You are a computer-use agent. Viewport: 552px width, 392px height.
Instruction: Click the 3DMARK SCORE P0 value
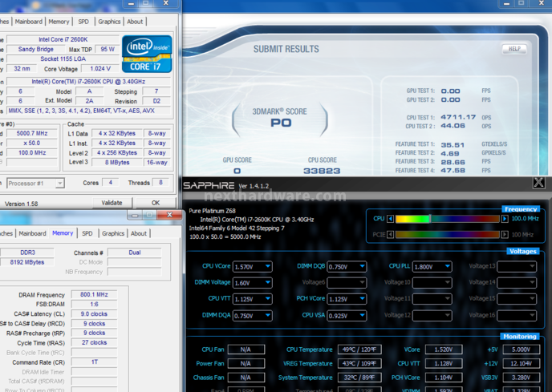coord(281,123)
